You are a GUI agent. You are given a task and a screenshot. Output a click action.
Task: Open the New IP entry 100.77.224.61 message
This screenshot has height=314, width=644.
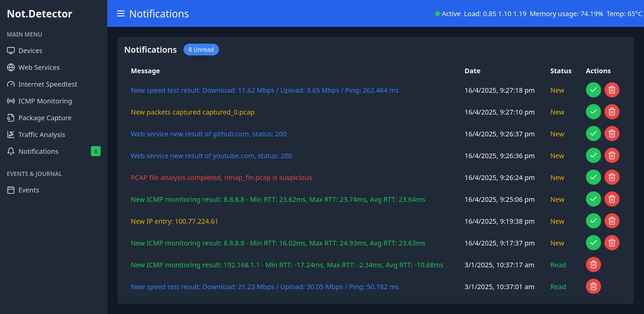(174, 221)
